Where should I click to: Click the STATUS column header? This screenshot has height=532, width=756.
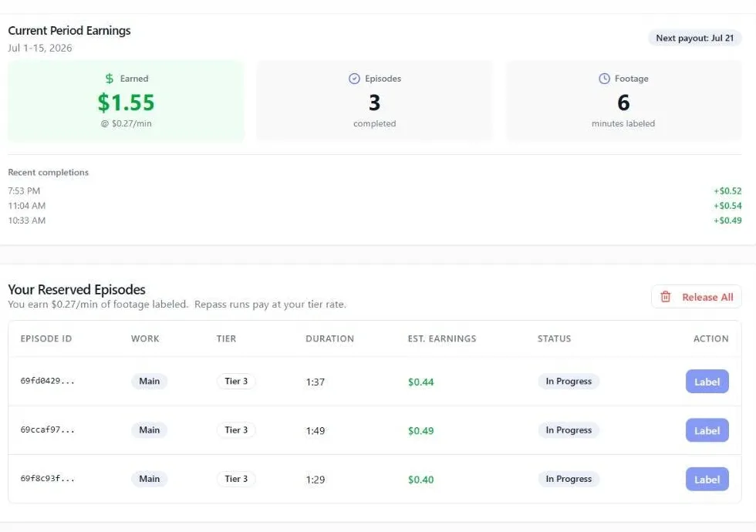tap(555, 338)
